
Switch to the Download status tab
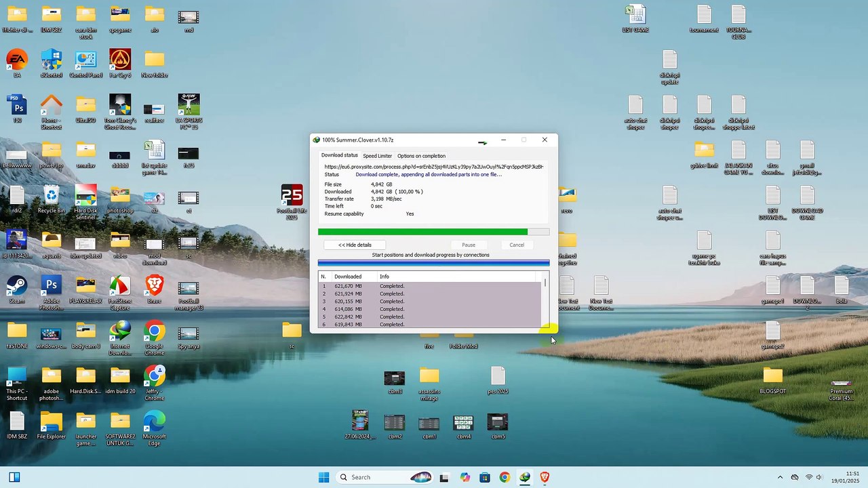tap(339, 155)
